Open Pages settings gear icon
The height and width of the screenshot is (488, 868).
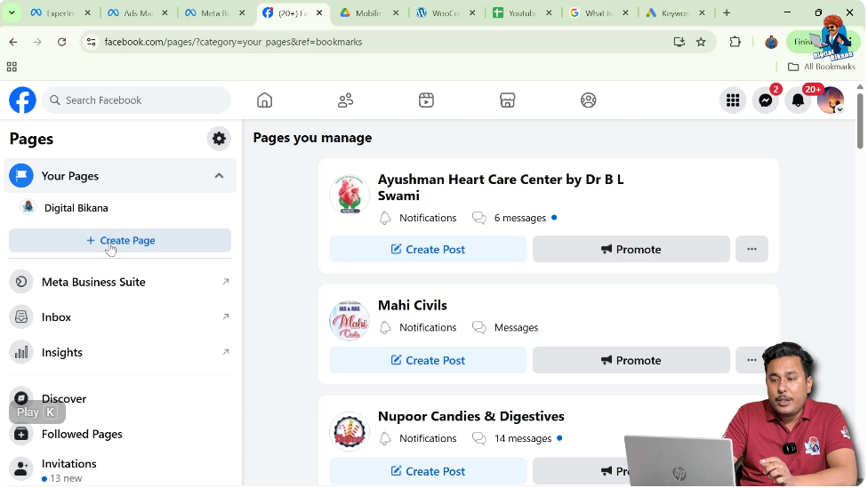(219, 139)
